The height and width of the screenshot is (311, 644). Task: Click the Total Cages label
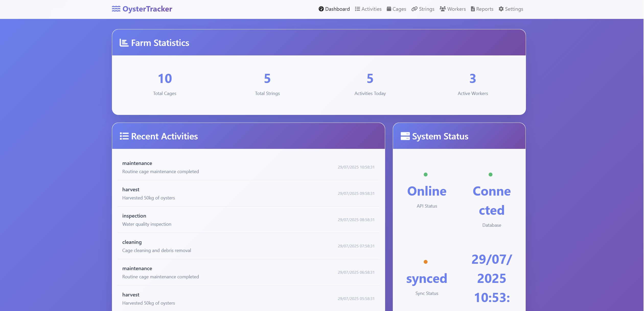165,93
